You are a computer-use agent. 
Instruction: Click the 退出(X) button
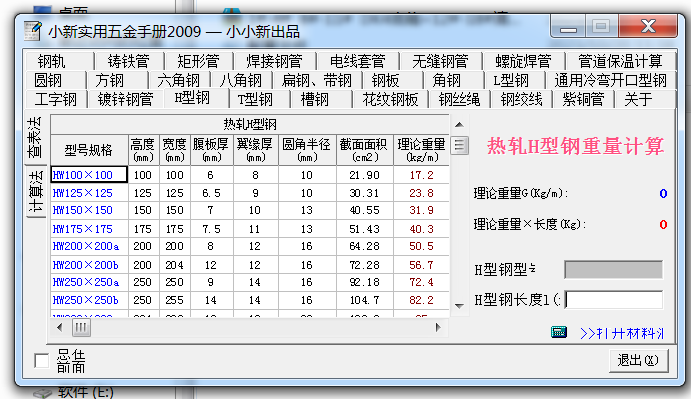tap(639, 361)
